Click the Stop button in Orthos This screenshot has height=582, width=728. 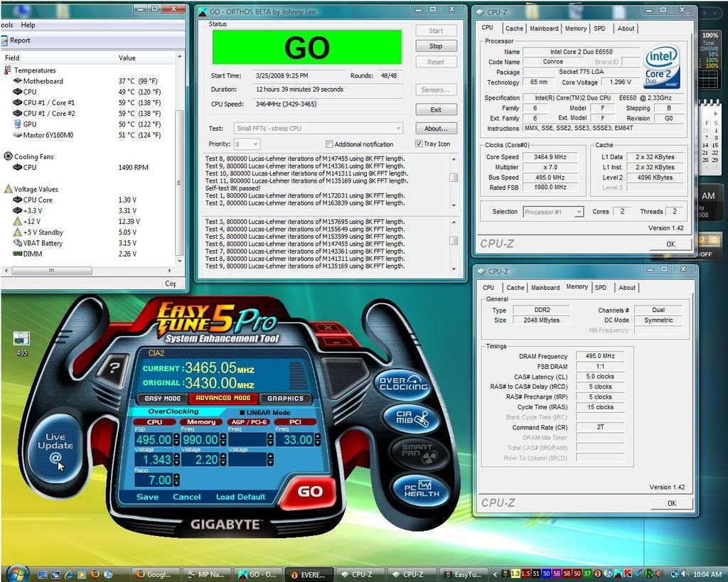pos(436,46)
